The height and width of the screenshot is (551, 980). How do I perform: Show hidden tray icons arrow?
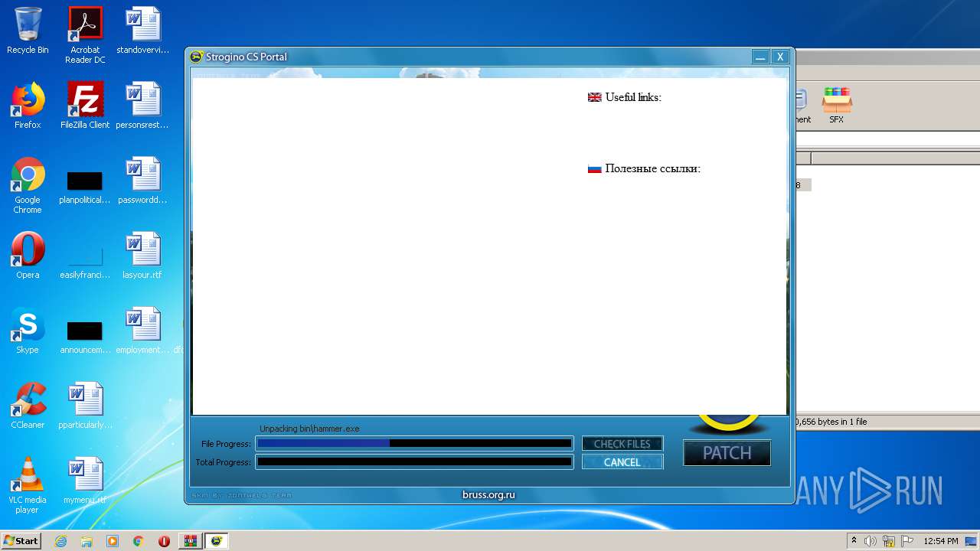point(854,540)
